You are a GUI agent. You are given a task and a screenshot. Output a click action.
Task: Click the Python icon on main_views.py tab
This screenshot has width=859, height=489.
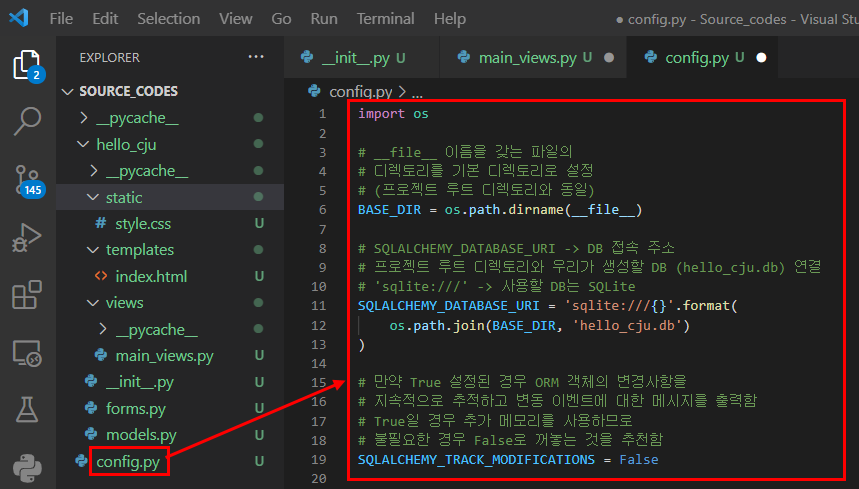click(464, 57)
